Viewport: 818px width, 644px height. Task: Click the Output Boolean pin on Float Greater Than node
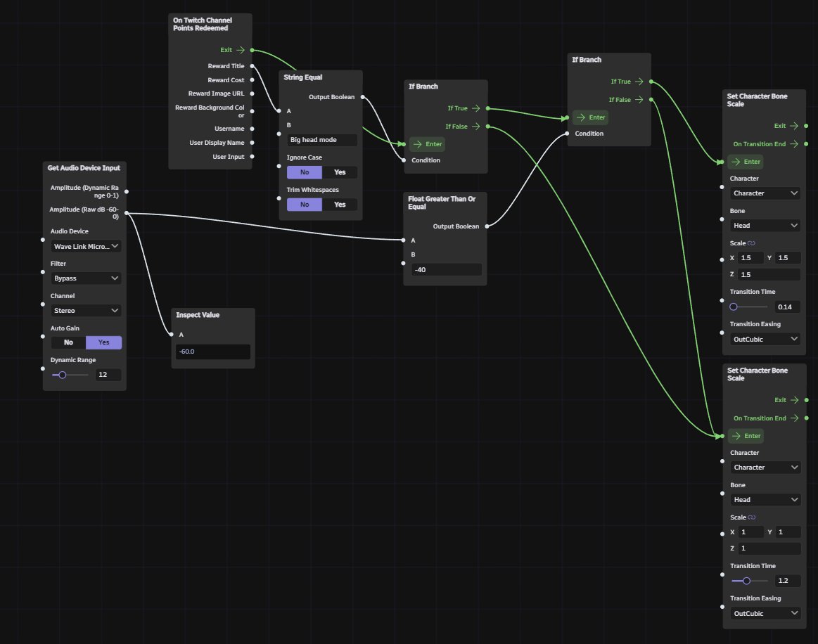point(486,226)
